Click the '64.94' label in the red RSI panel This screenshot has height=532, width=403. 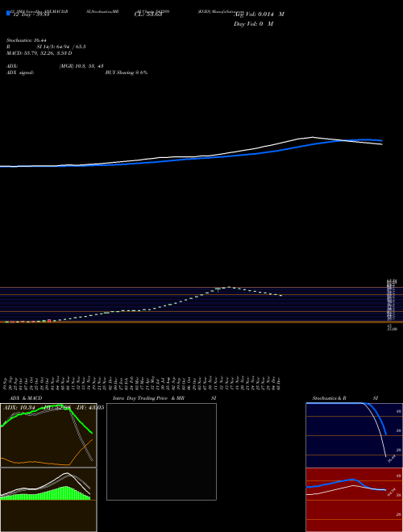[x=392, y=493]
